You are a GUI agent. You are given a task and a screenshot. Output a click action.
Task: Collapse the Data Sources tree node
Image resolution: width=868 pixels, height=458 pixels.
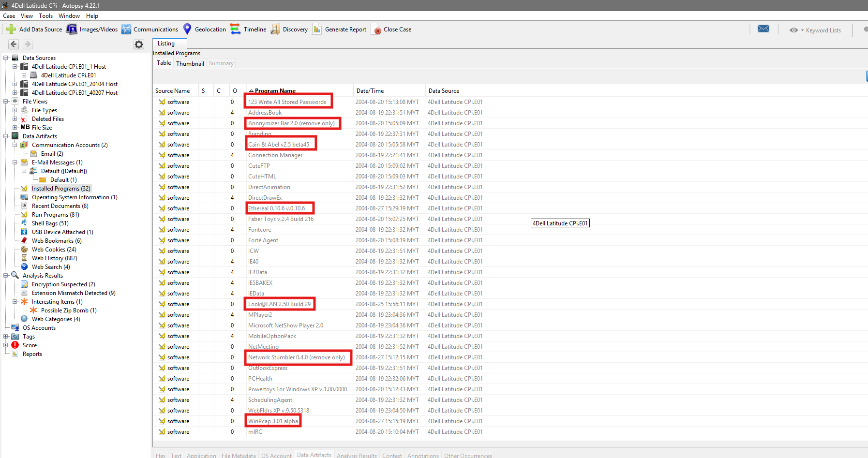pyautogui.click(x=6, y=58)
